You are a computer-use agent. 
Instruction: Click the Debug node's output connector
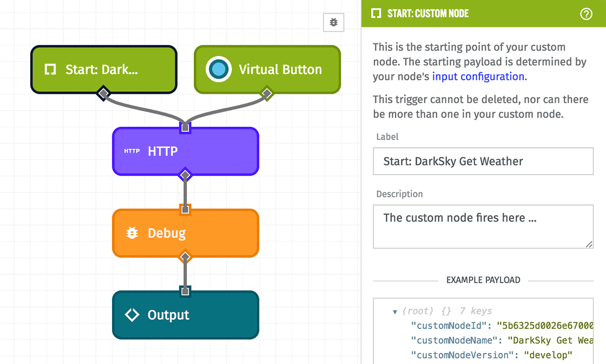185,257
